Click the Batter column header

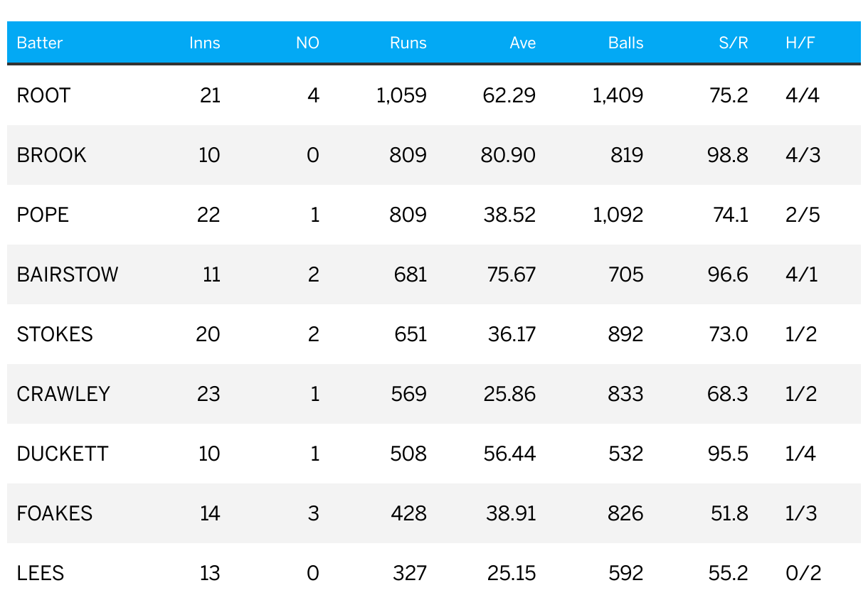coord(40,43)
